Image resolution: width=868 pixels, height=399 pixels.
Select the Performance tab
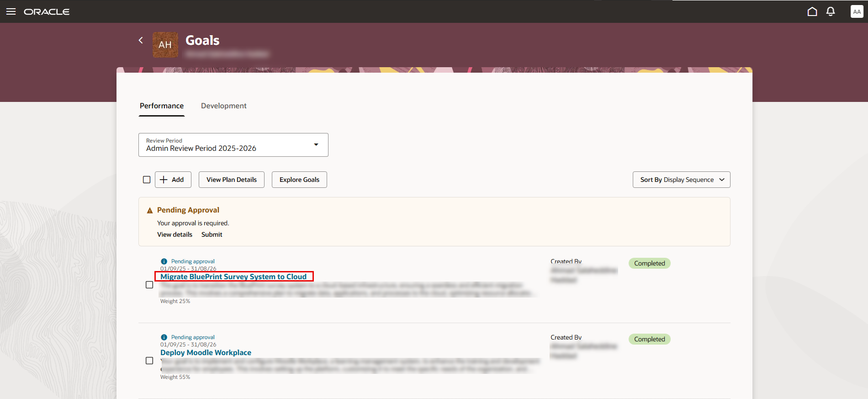point(162,106)
